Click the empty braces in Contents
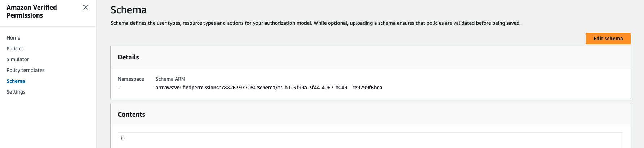Screen dimensions: 644x148 pos(123,138)
